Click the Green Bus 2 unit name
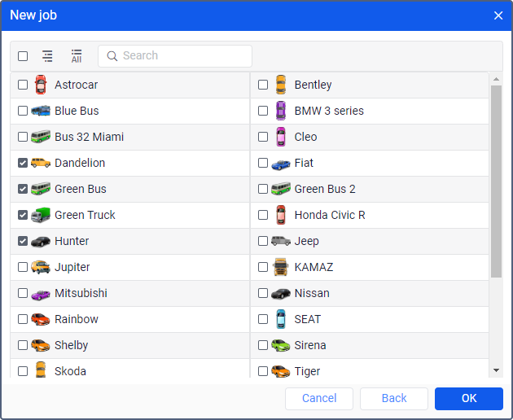 tap(325, 189)
